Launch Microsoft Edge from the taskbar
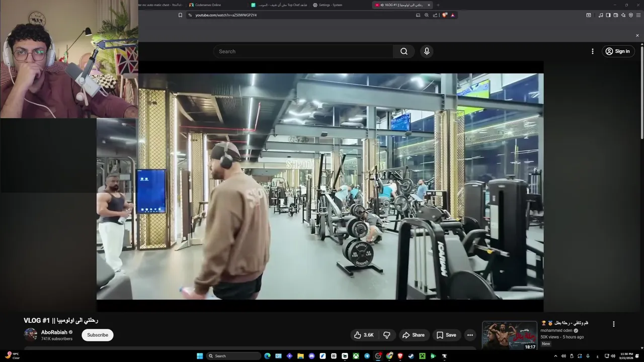The width and height of the screenshot is (644, 362). click(x=267, y=356)
